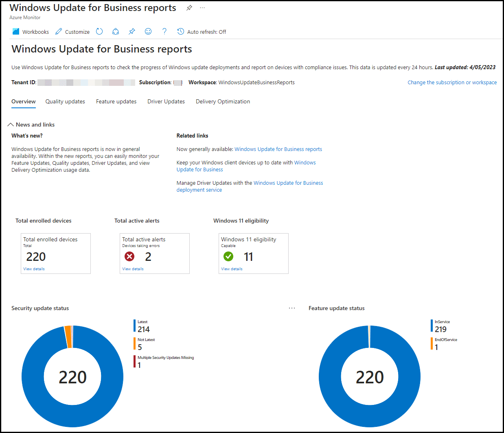View details of Total enrolled devices

click(34, 269)
